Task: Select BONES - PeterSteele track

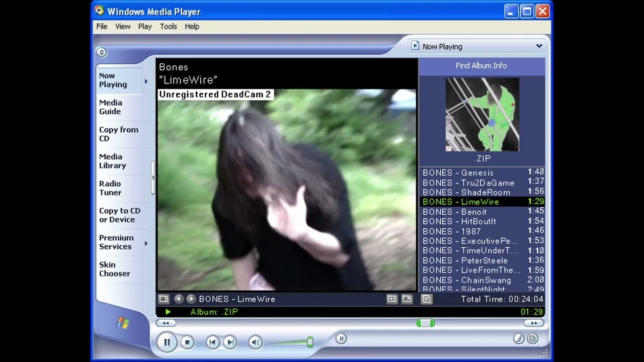Action: point(482,260)
